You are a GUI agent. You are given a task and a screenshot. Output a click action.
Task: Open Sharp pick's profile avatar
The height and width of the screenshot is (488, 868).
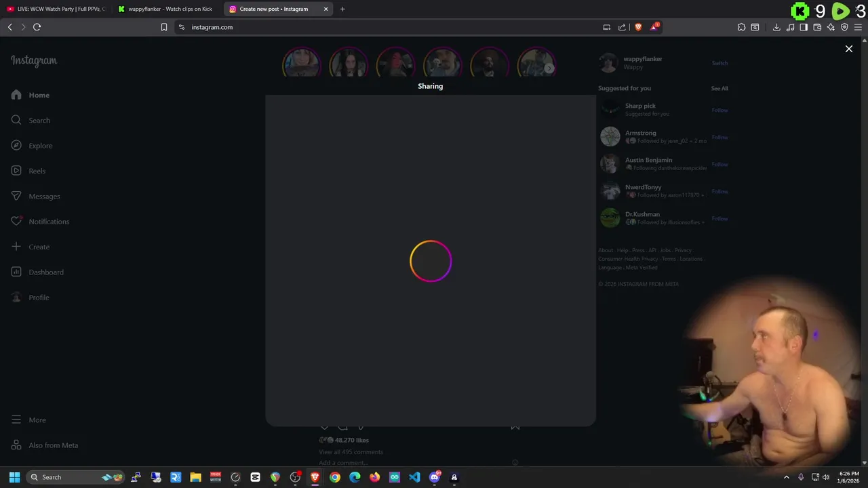tap(610, 109)
